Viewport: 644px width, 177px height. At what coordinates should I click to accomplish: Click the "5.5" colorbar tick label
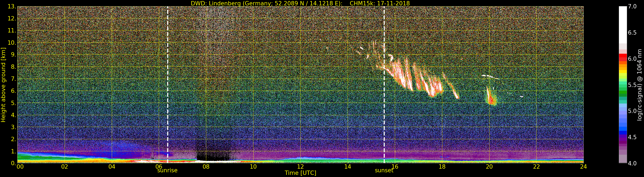[632, 85]
